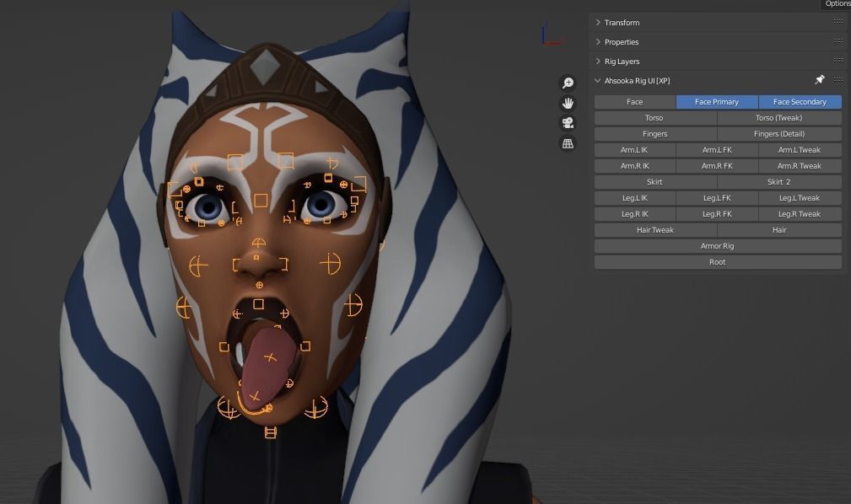The image size is (851, 504).
Task: Select the square control between the eyes
Action: [261, 201]
